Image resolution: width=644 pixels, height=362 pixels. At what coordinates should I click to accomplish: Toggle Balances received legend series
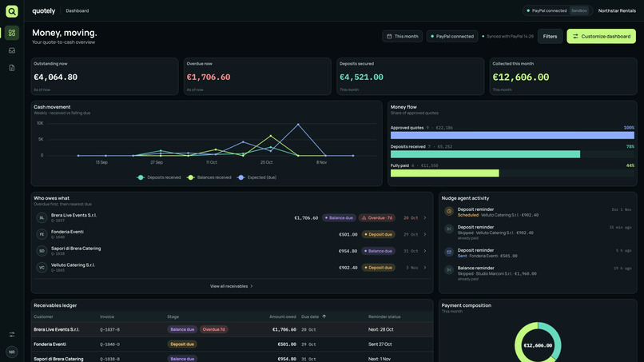click(209, 177)
